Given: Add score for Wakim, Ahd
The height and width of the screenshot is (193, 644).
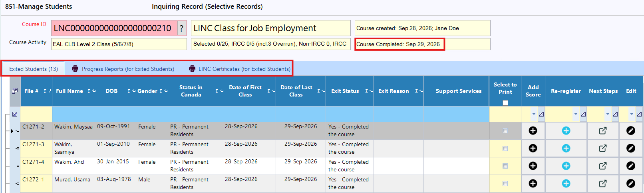Looking at the screenshot, I should pos(533,166).
